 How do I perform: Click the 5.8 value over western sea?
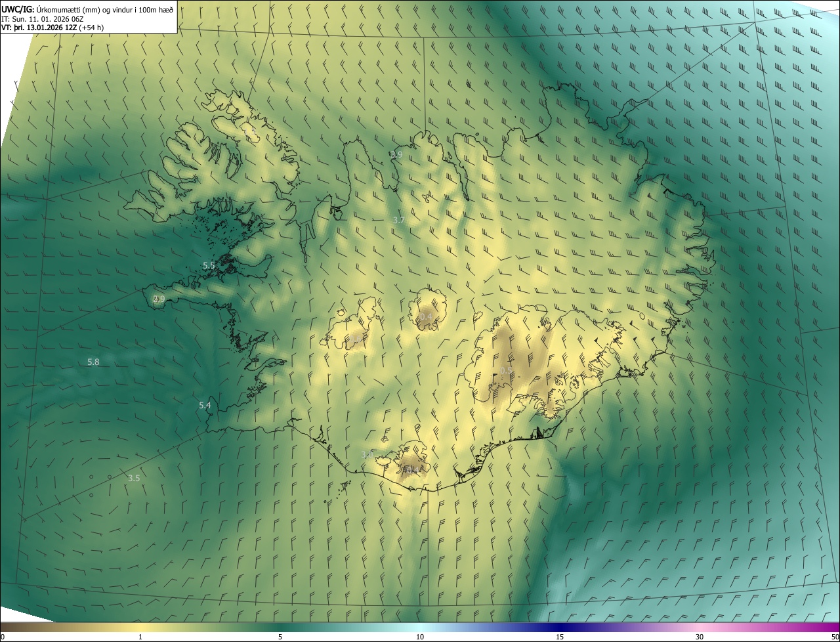point(93,362)
